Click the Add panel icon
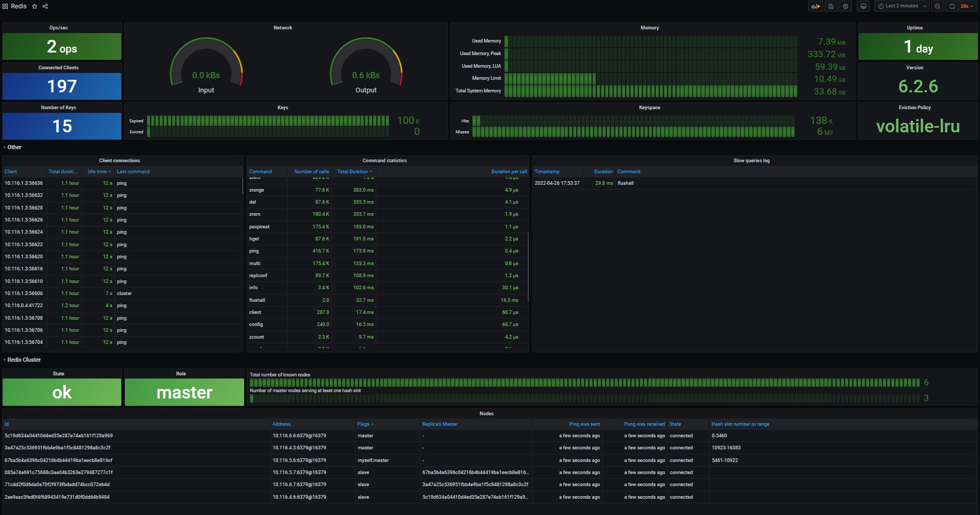This screenshot has height=515, width=980. (815, 6)
